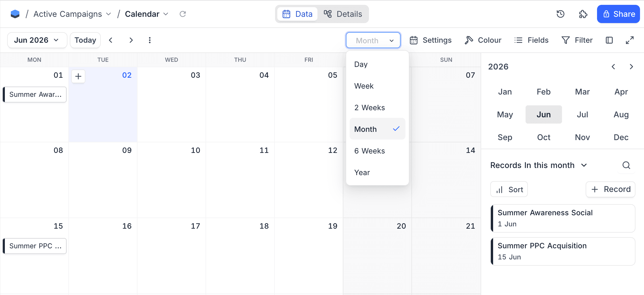The width and height of the screenshot is (644, 295).
Task: Open the Colour options
Action: pos(483,40)
